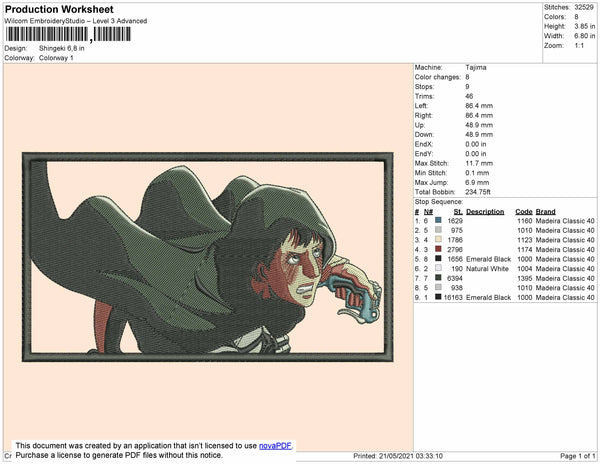Click the trims value '46'
The image size is (600, 464).
pos(469,96)
